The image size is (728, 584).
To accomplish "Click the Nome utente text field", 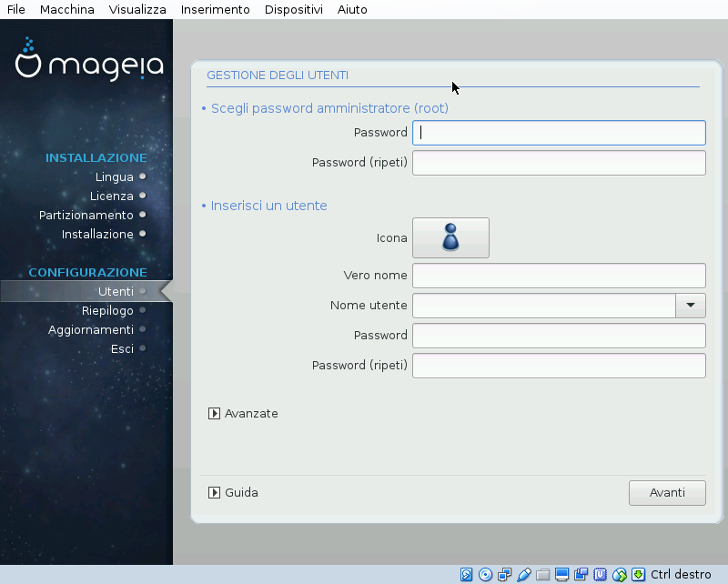I will pyautogui.click(x=543, y=306).
